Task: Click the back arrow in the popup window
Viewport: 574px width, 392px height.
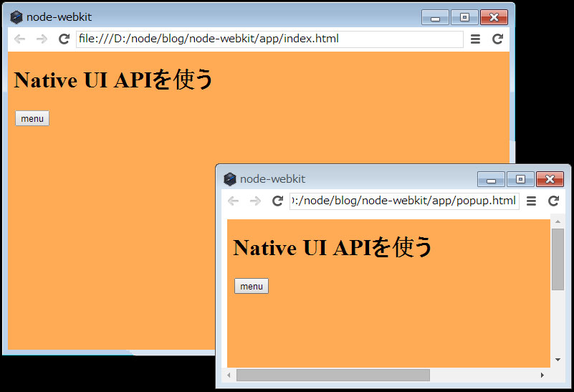Action: 233,201
